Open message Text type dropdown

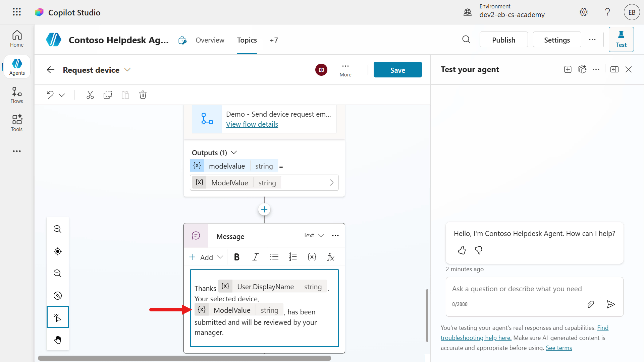coord(314,235)
